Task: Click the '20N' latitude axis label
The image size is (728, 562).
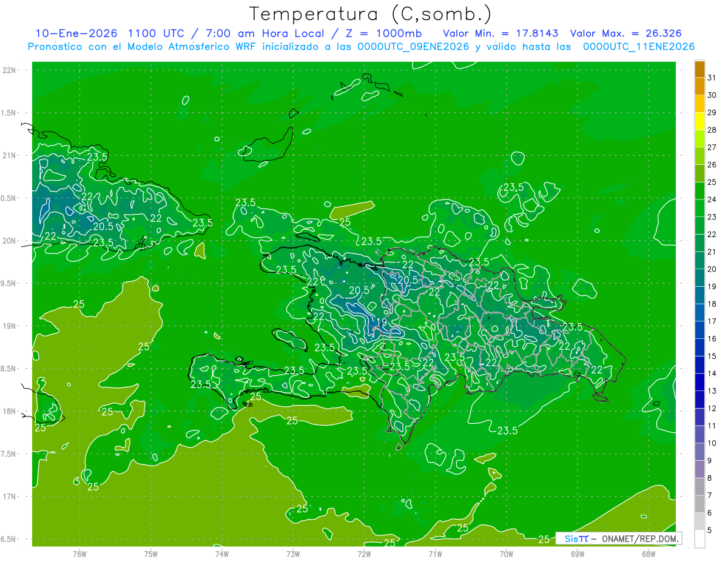Action: click(10, 241)
